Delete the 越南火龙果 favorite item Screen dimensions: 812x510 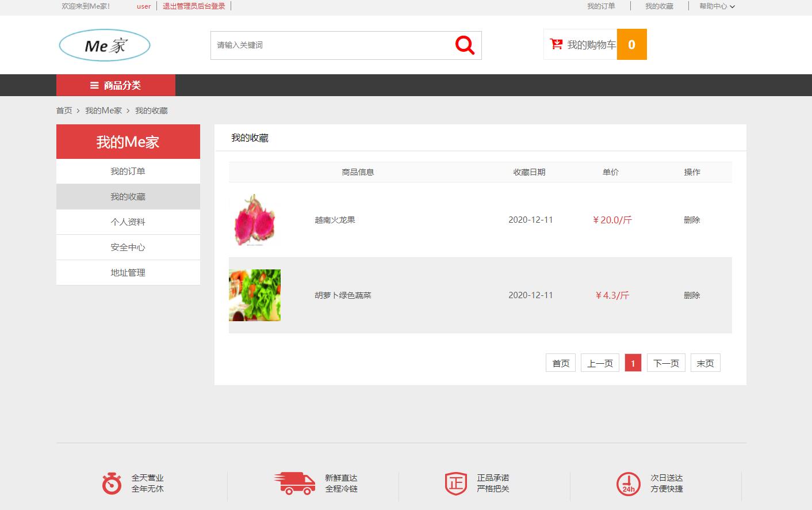(692, 219)
